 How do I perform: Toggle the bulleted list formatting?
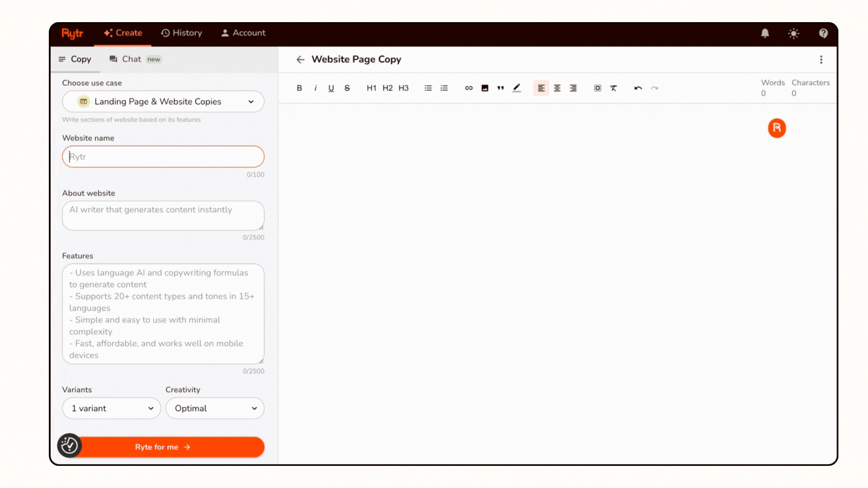click(x=428, y=88)
